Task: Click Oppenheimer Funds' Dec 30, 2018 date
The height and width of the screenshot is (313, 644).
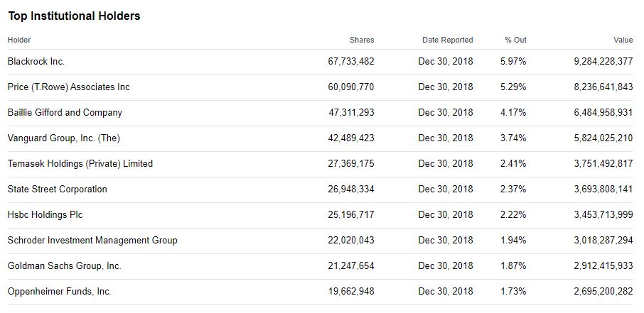Action: (446, 292)
